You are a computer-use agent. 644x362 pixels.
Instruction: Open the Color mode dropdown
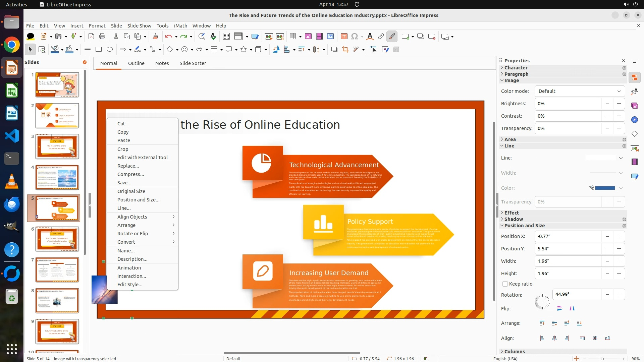tap(580, 91)
